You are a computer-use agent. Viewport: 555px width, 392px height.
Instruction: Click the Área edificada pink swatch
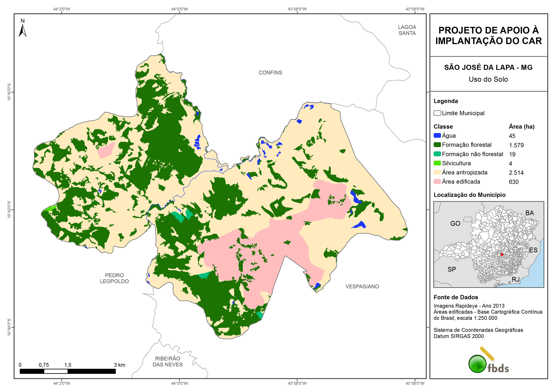coord(437,181)
